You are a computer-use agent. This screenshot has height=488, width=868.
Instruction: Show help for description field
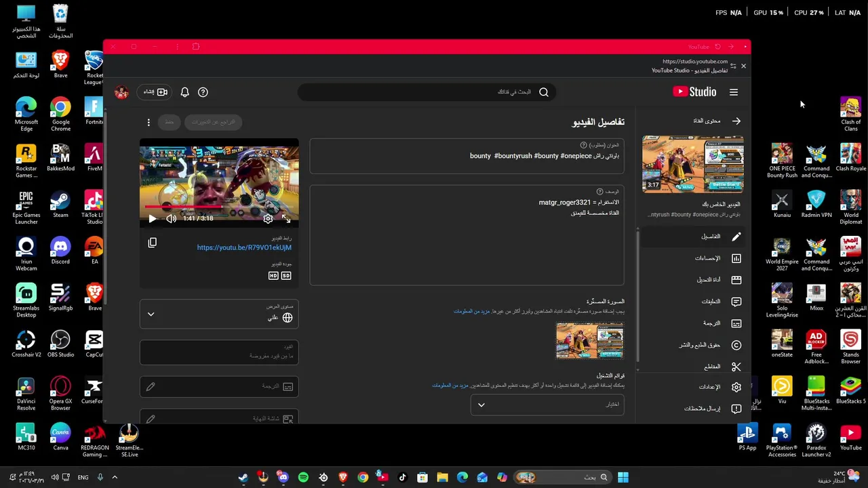pyautogui.click(x=599, y=192)
